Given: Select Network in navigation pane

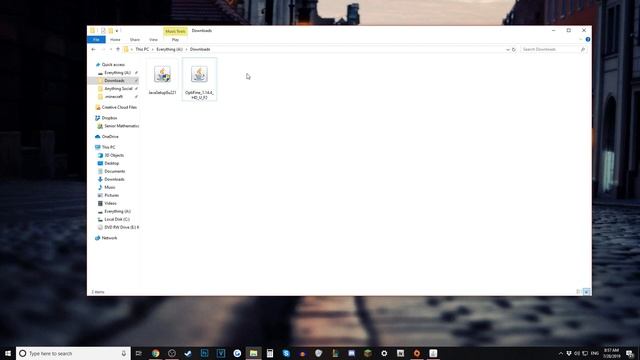Looking at the screenshot, I should coord(109,238).
